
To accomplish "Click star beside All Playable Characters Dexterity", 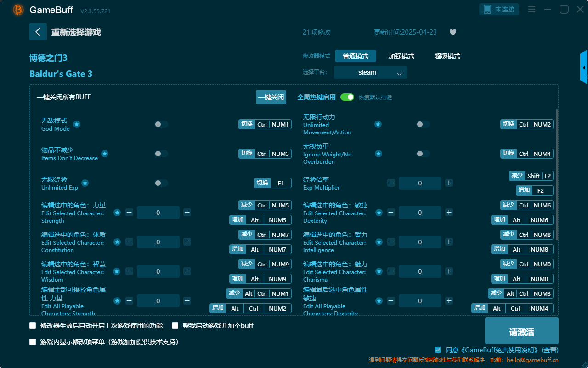I will coord(379,301).
